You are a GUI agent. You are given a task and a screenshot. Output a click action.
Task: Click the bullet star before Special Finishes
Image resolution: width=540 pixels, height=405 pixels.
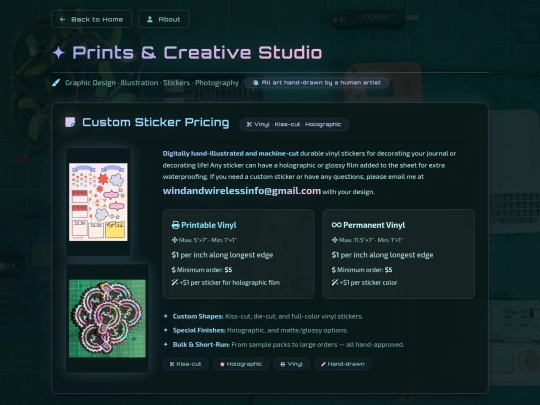click(166, 330)
